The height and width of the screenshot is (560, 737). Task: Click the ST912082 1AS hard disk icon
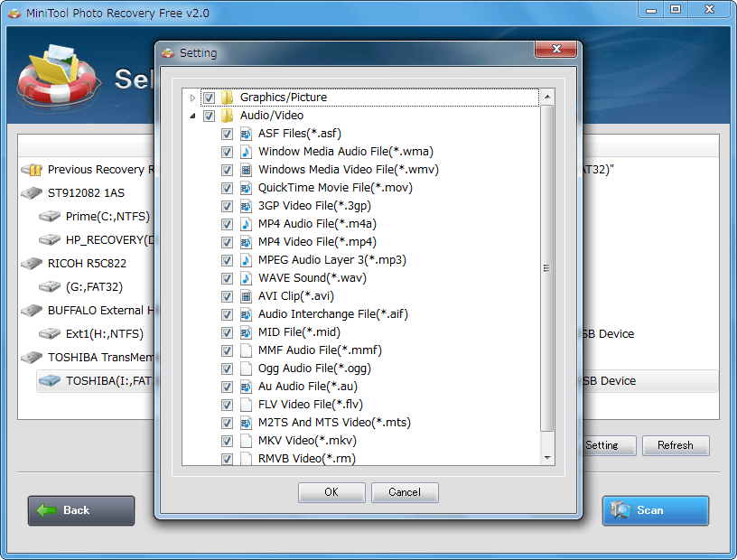32,193
